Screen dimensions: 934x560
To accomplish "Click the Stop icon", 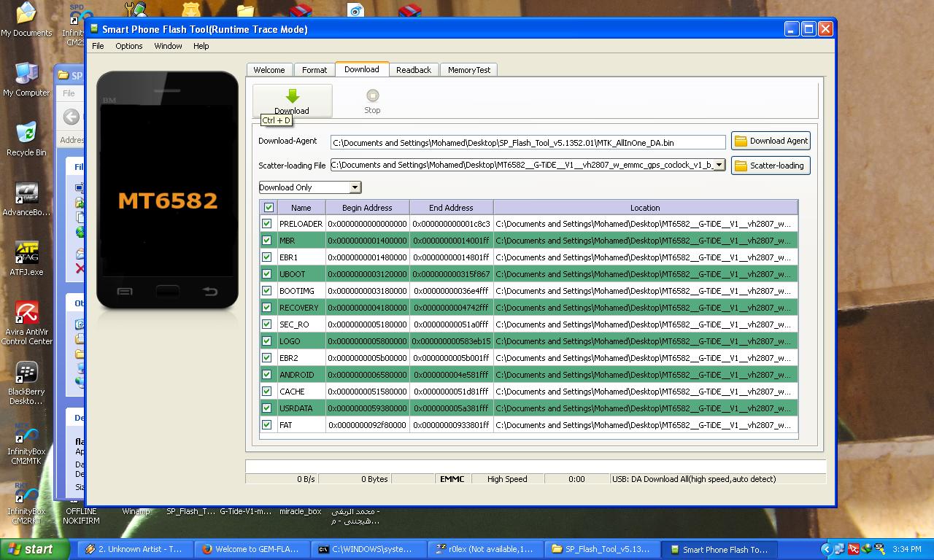I will tap(372, 96).
